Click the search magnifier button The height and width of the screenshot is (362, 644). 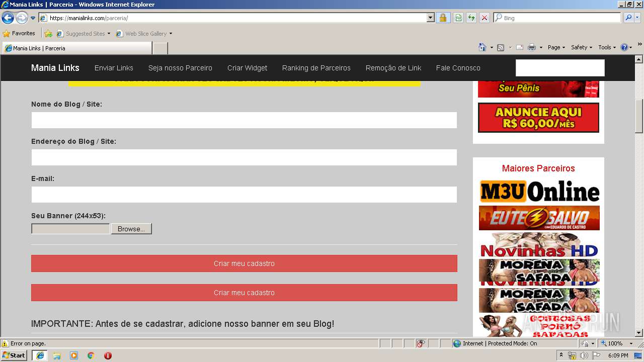pyautogui.click(x=628, y=18)
